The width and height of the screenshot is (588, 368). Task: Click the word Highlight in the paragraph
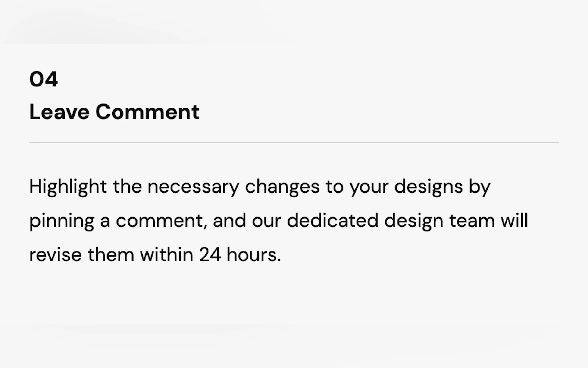tap(68, 187)
